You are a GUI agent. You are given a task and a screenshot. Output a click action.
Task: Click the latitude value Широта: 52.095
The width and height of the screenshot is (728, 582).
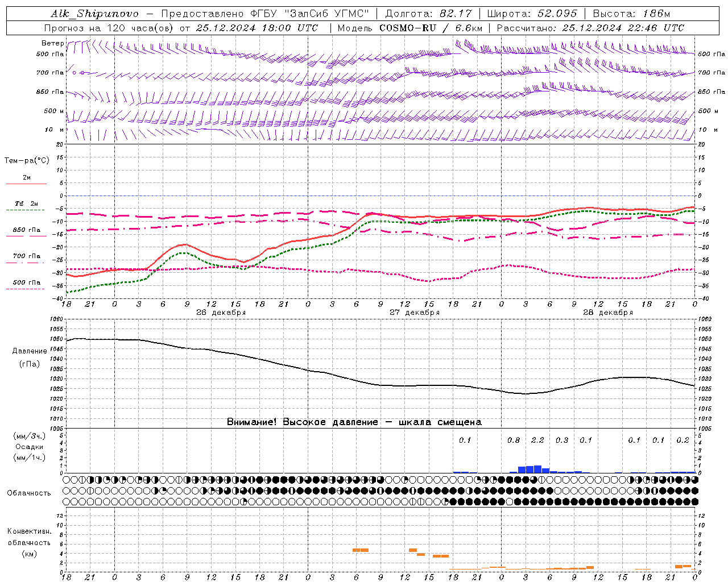pos(532,14)
